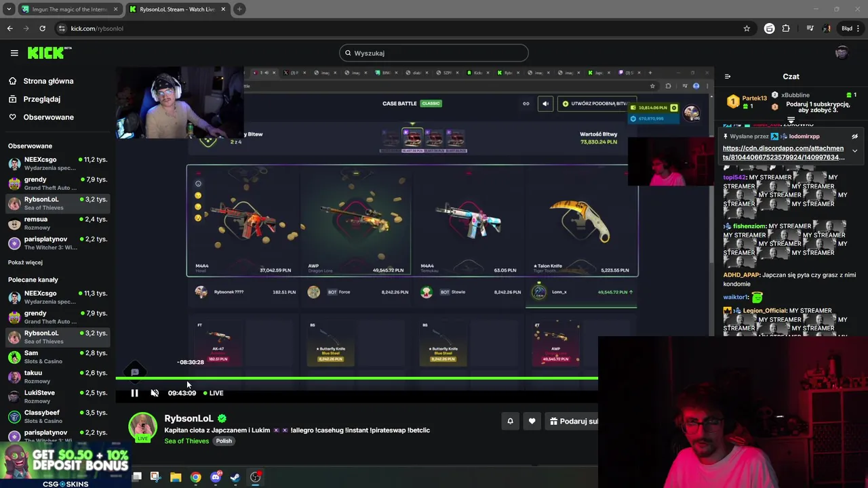The height and width of the screenshot is (488, 868).
Task: Open parisplatynov channel in followed list
Action: pos(58,243)
